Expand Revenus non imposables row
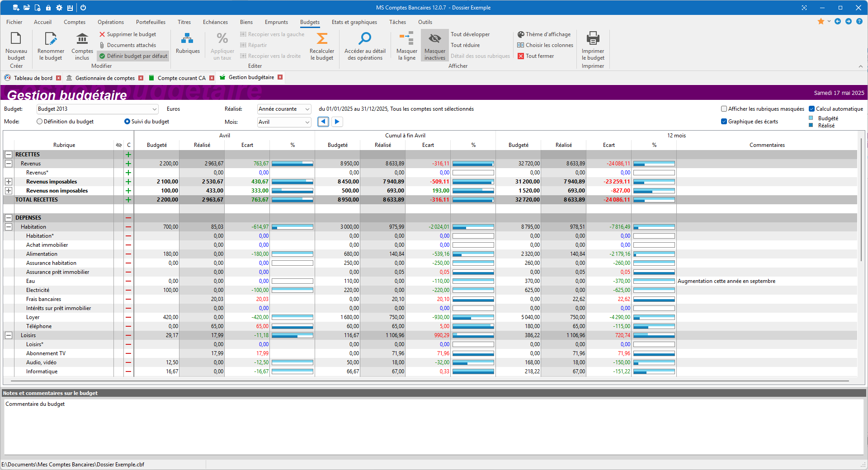868x470 pixels. pos(9,191)
